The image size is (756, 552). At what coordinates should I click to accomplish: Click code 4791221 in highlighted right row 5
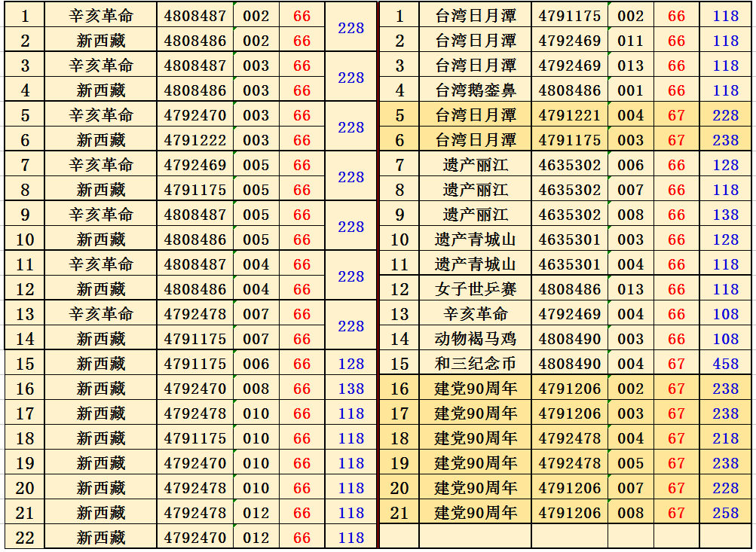[x=570, y=115]
